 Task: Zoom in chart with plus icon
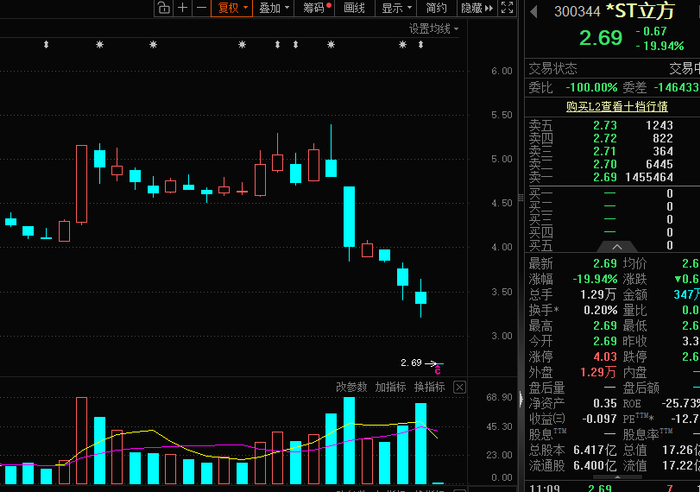[183, 8]
